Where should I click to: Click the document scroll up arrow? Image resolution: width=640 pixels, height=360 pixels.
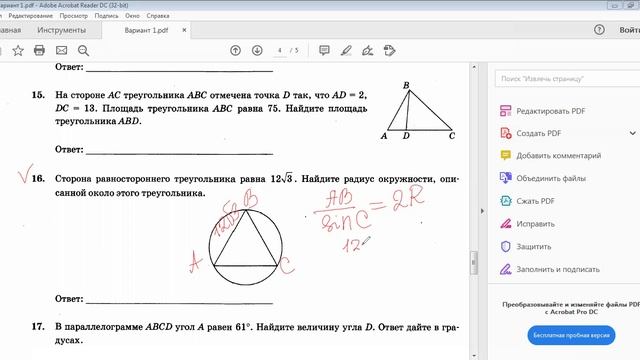pos(474,67)
